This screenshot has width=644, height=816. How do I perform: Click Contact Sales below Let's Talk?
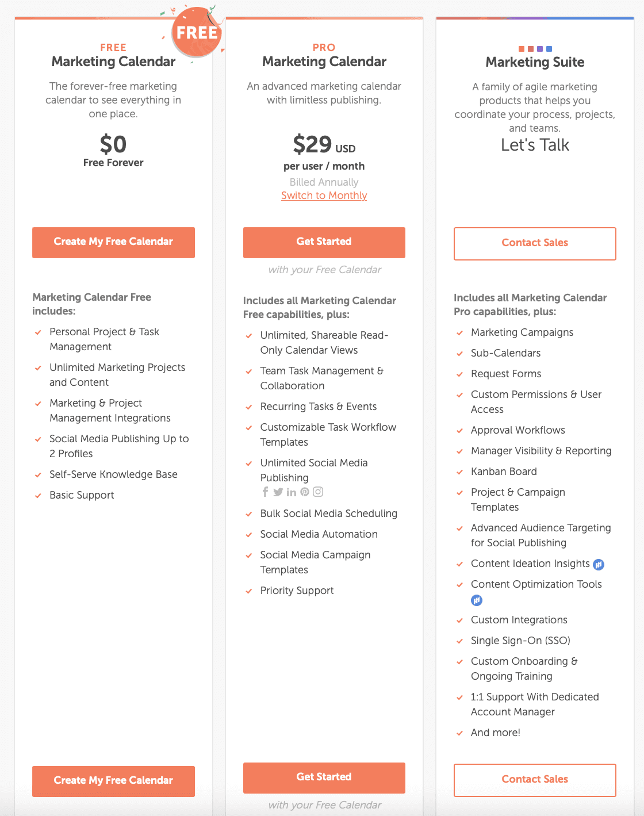click(x=535, y=243)
